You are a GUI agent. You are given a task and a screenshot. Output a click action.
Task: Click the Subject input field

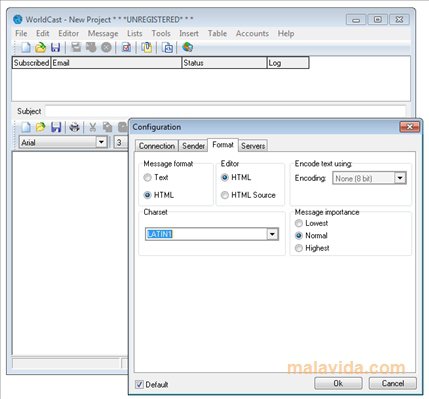tap(226, 111)
